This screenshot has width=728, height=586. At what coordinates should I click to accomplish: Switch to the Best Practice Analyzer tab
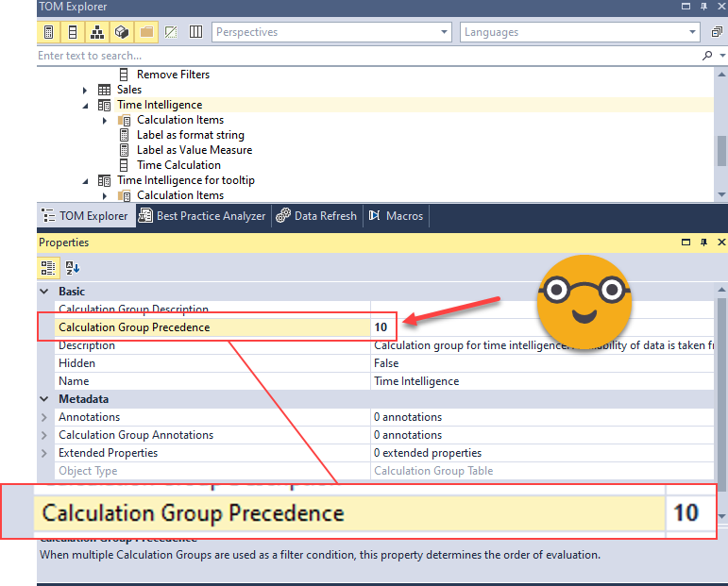tap(203, 216)
